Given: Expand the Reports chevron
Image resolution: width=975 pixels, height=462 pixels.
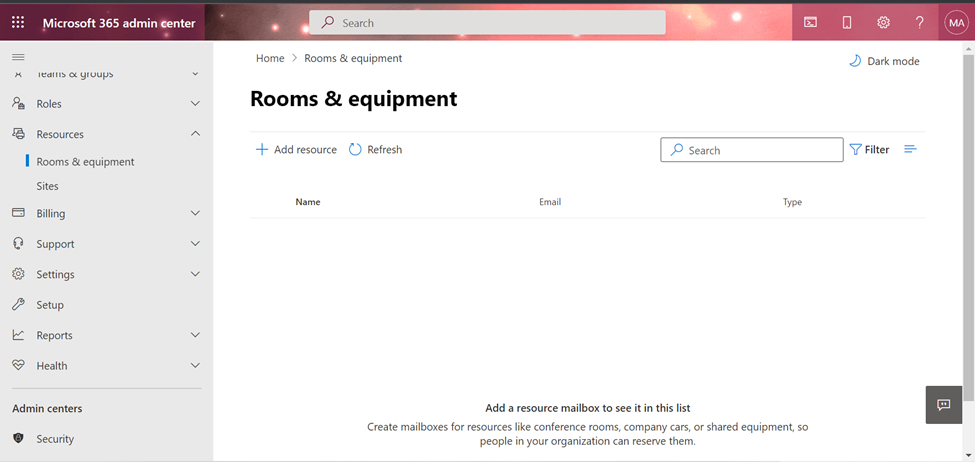Looking at the screenshot, I should point(195,335).
